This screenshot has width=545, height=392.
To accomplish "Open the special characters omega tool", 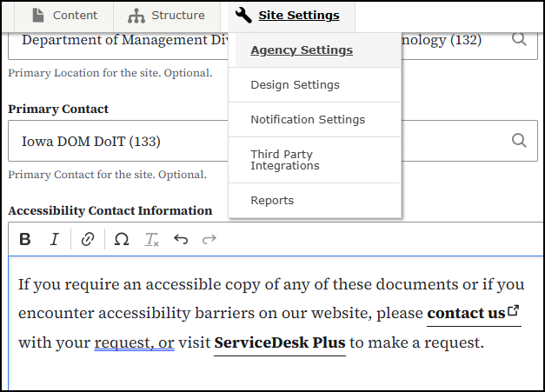I will click(122, 240).
